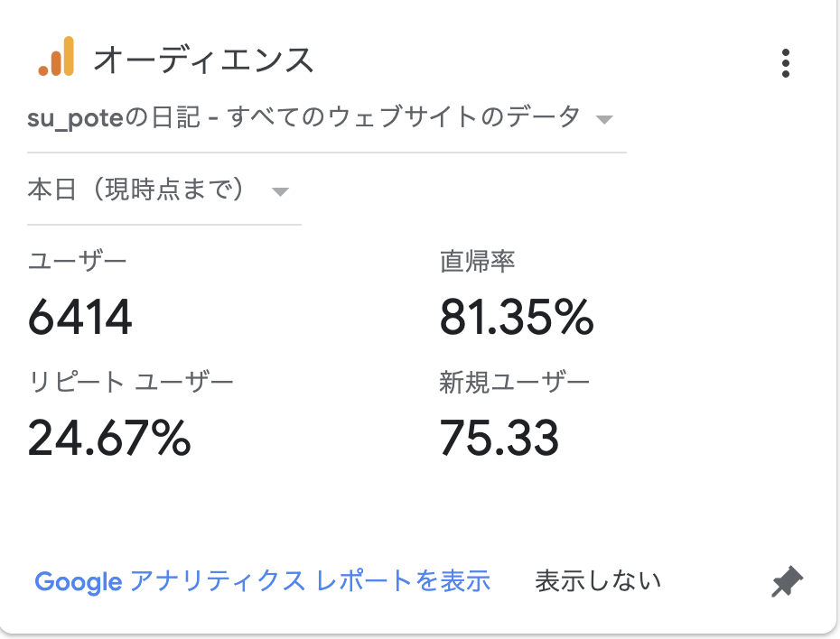The width and height of the screenshot is (840, 639).
Task: Click the レポートを表示 portion of link
Action: pos(404,581)
